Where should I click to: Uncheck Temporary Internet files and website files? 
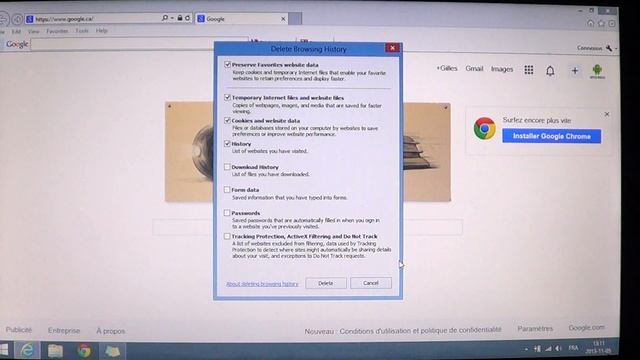pyautogui.click(x=227, y=98)
